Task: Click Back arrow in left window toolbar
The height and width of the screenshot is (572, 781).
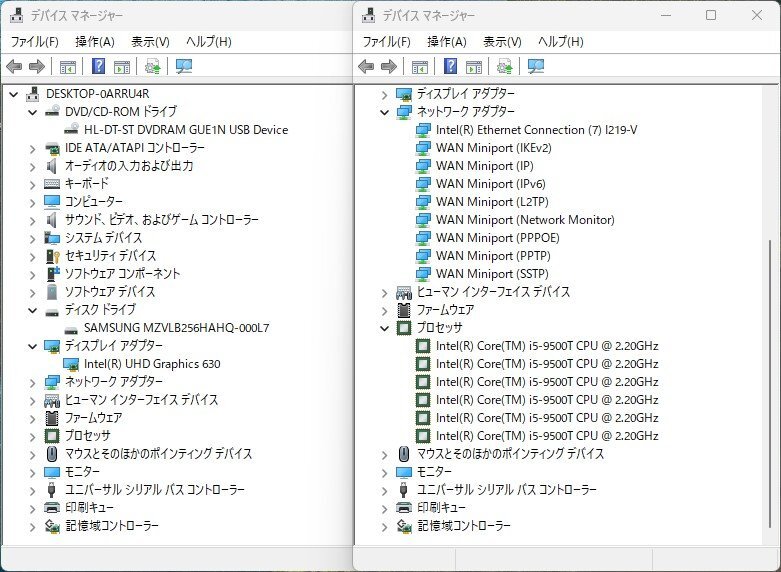Action: click(14, 66)
